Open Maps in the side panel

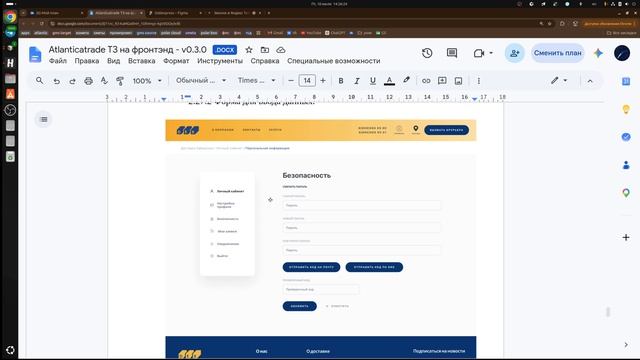pyautogui.click(x=626, y=193)
